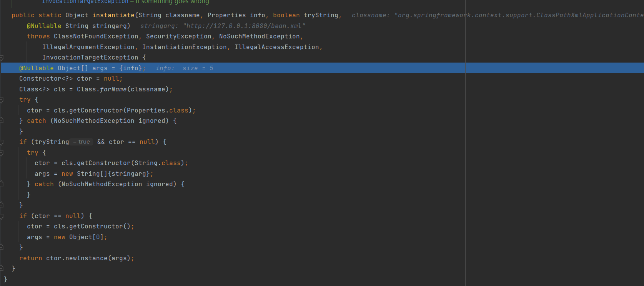The image size is (644, 286).
Task: Click the 'String classname' parameter
Action: tap(169, 15)
